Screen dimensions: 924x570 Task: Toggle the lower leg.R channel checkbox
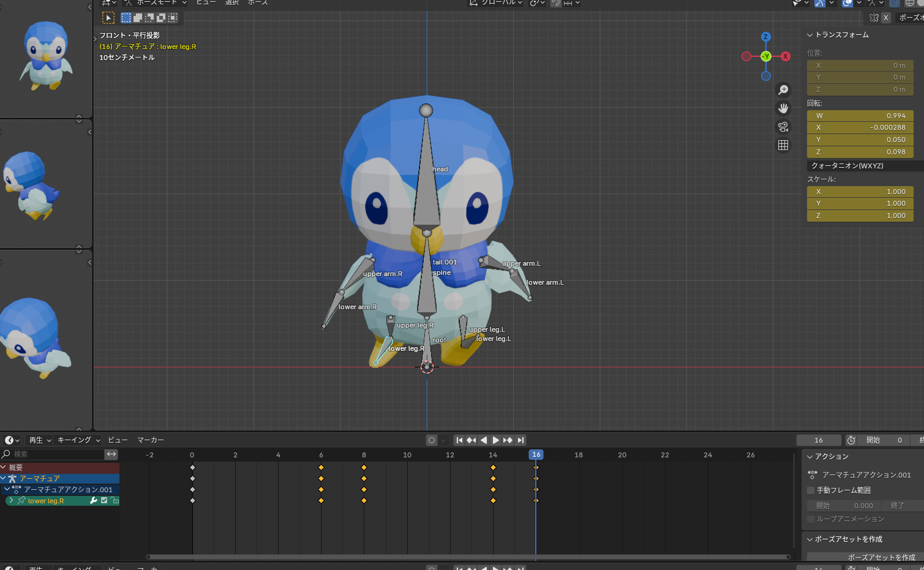pos(104,501)
